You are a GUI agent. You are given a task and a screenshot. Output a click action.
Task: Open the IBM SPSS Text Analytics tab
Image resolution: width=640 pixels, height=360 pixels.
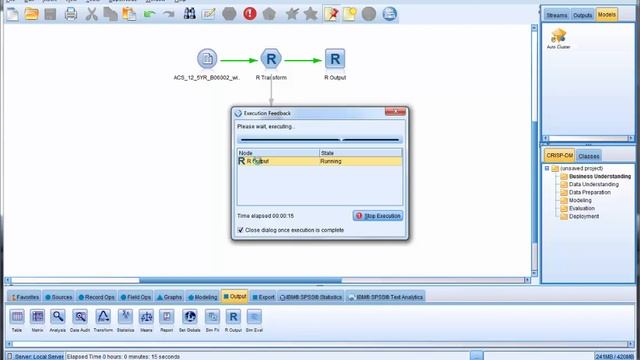(386, 297)
